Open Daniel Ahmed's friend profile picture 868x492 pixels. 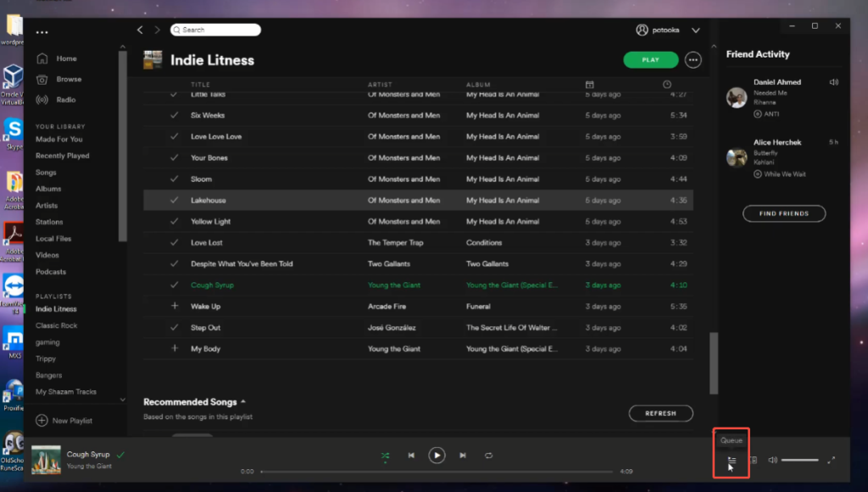coord(737,98)
